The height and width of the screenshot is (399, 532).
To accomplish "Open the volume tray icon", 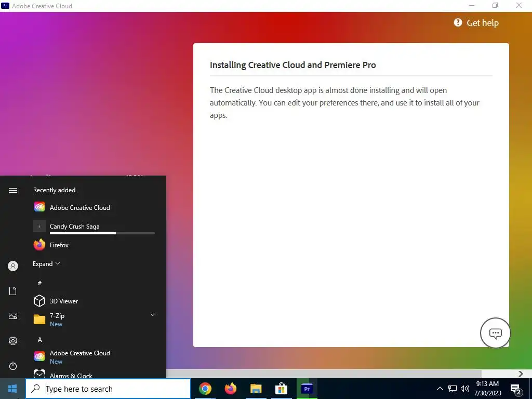I will point(465,389).
